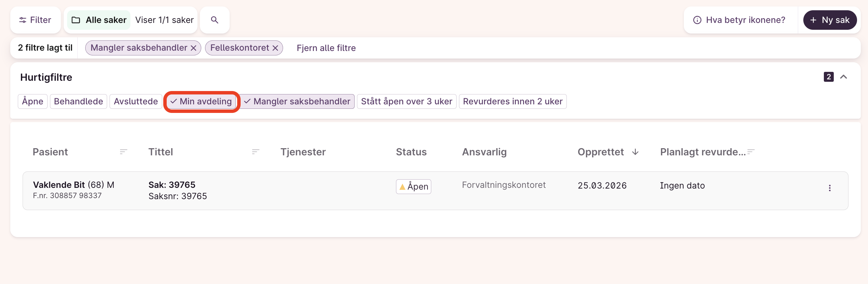Enable the Behandlede quick filter
The image size is (868, 284).
78,102
